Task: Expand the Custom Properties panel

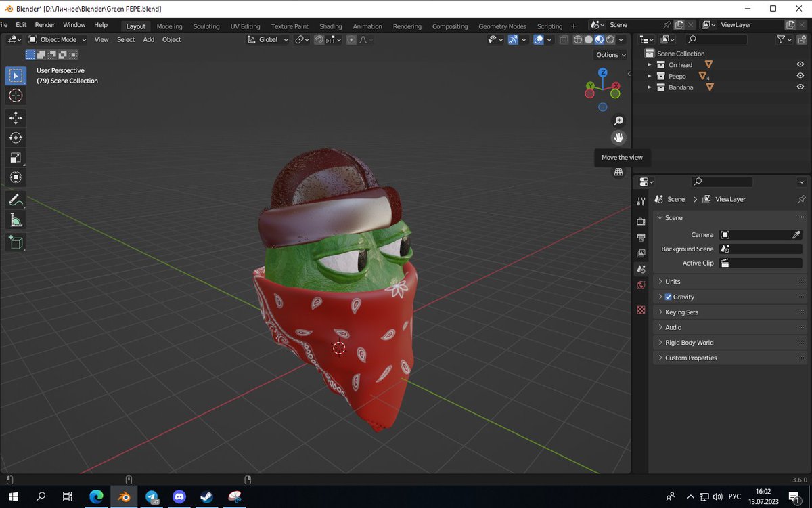Action: click(x=730, y=358)
